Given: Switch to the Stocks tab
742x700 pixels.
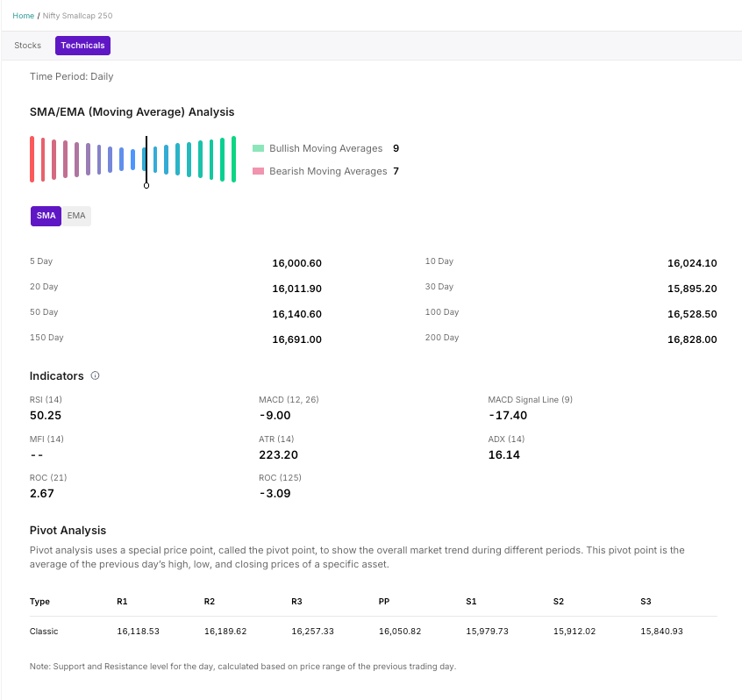Looking at the screenshot, I should point(28,46).
